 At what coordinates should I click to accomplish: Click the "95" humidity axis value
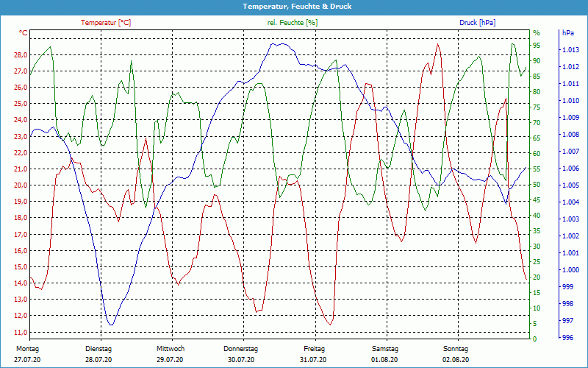(537, 46)
